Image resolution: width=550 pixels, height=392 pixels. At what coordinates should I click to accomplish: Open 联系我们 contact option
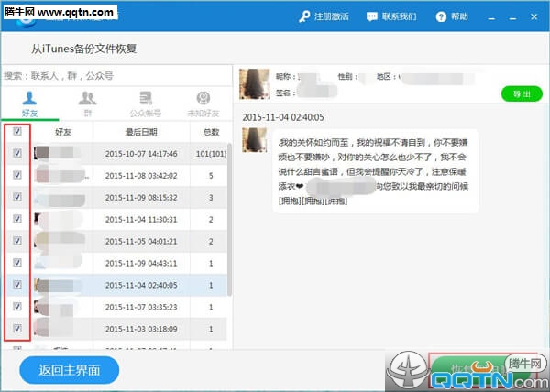coord(391,16)
